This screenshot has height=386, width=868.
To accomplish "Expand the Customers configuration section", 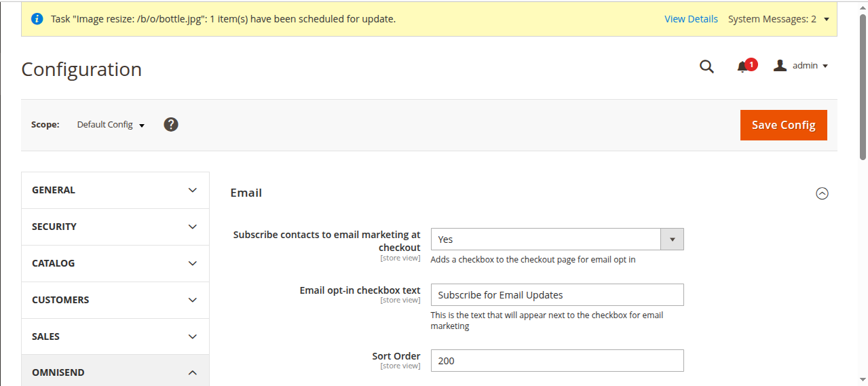I will click(x=115, y=301).
